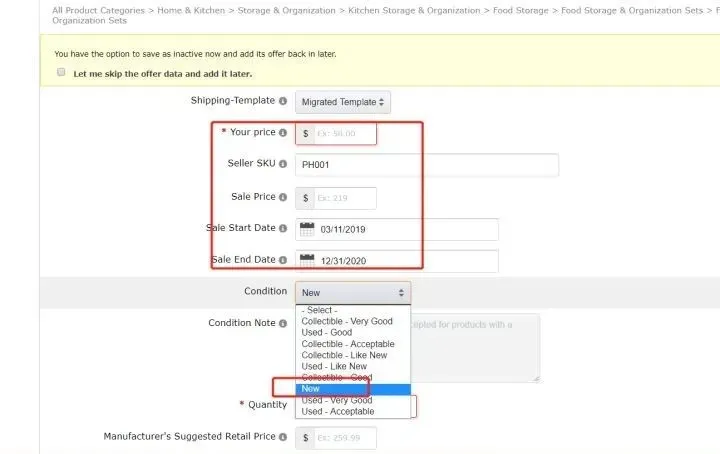The image size is (720, 454).
Task: Open 'Home & Kitchen' breadcrumb link
Action: click(x=191, y=10)
